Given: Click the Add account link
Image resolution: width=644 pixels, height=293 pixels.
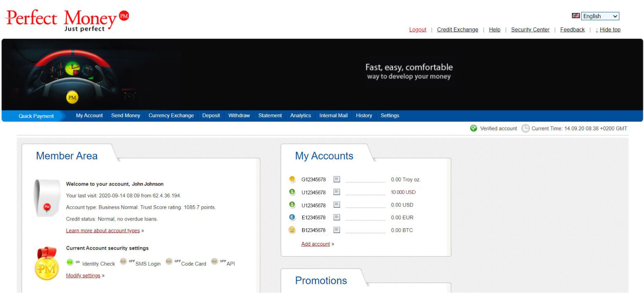Looking at the screenshot, I should [316, 244].
